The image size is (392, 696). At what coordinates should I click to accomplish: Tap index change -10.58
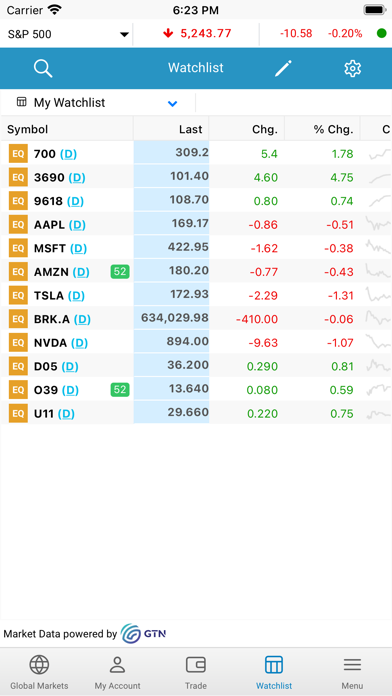pos(296,33)
